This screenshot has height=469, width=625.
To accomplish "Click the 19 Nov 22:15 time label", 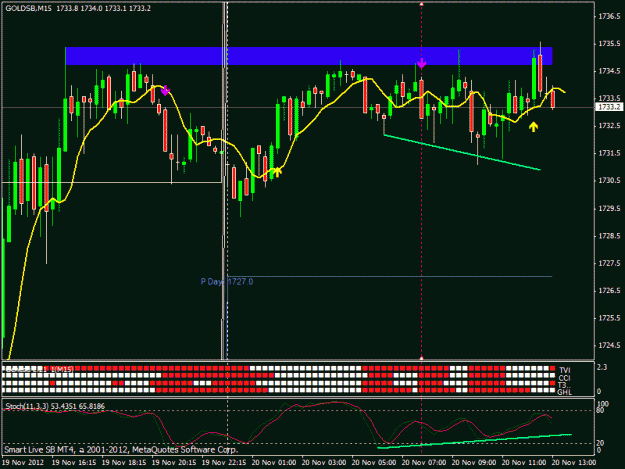I will (x=224, y=463).
